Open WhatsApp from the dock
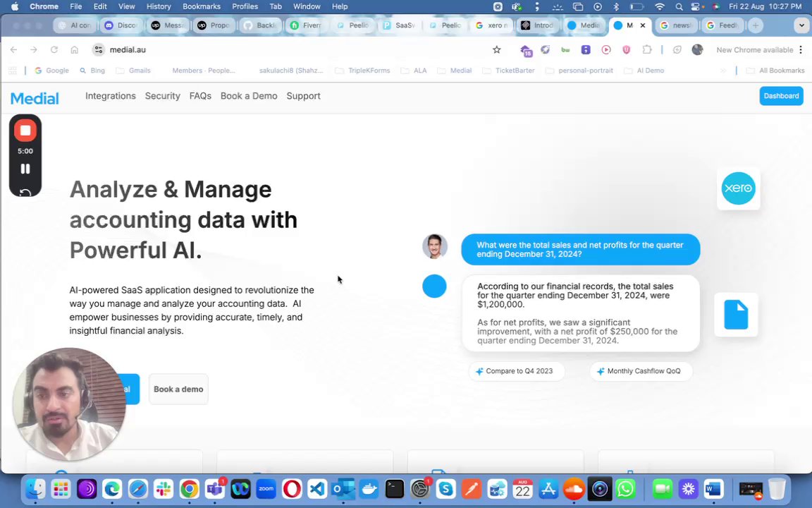812x508 pixels. [626, 489]
